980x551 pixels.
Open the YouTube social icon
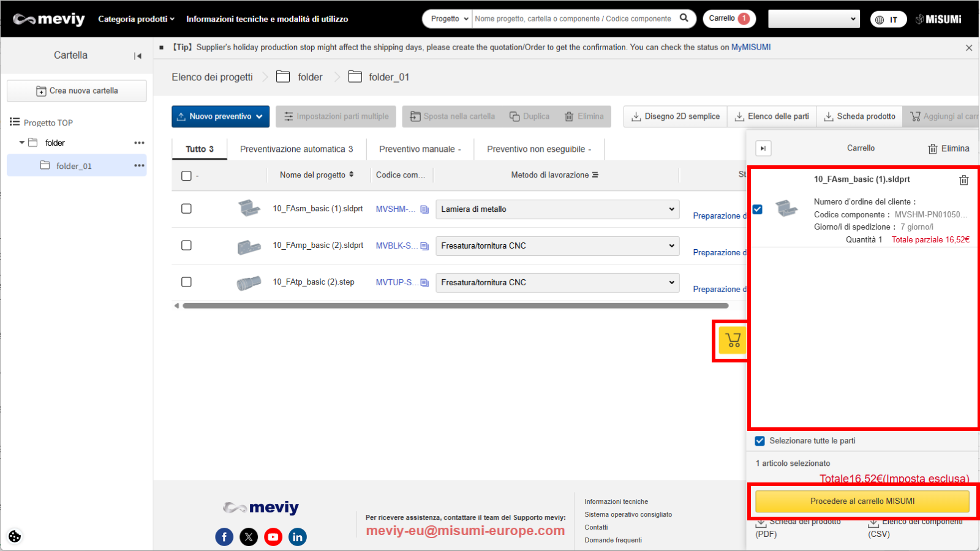tap(273, 537)
